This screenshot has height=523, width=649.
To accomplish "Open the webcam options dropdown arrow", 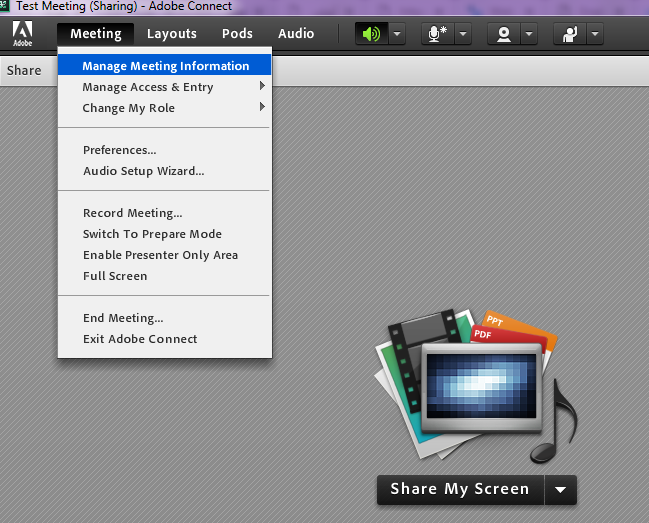I will pyautogui.click(x=529, y=34).
